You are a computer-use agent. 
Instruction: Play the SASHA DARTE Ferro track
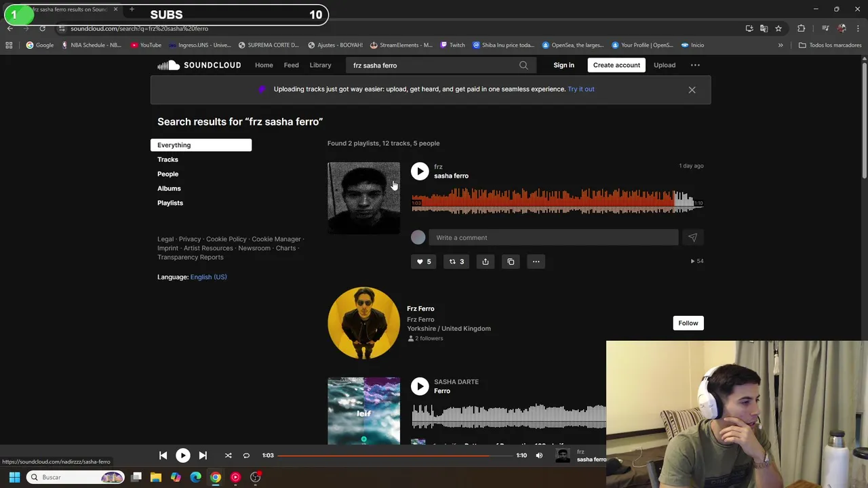point(420,386)
